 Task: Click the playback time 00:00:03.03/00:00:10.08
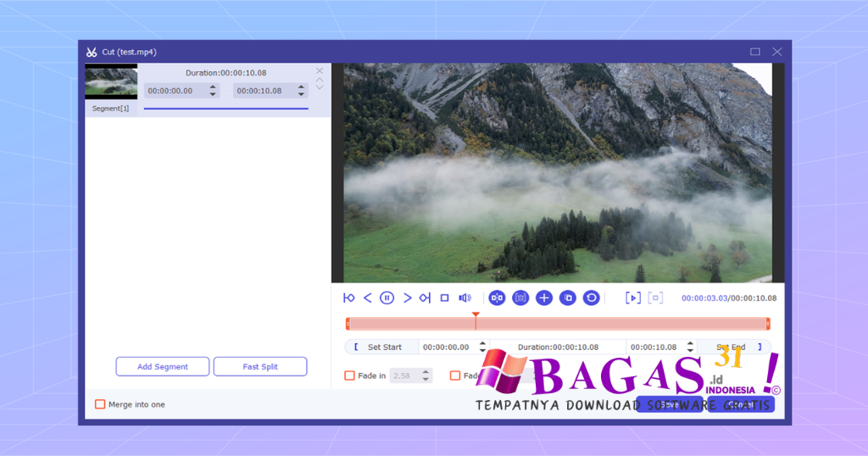click(728, 298)
